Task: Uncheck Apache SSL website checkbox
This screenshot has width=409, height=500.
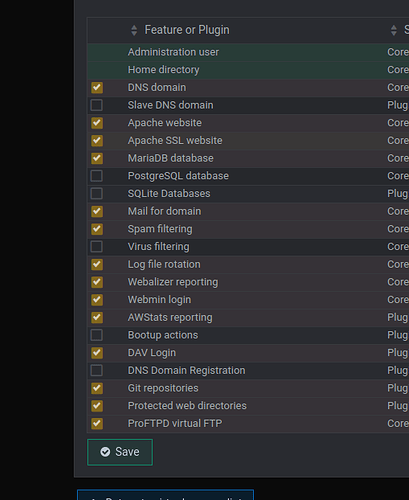Action: [97, 141]
